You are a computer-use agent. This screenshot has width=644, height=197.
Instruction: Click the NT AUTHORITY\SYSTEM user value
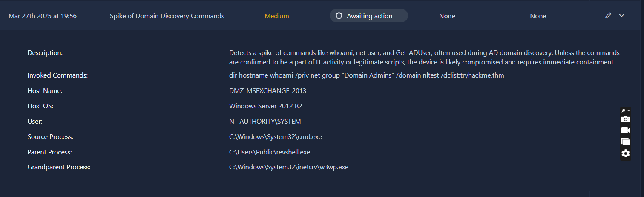(x=265, y=122)
